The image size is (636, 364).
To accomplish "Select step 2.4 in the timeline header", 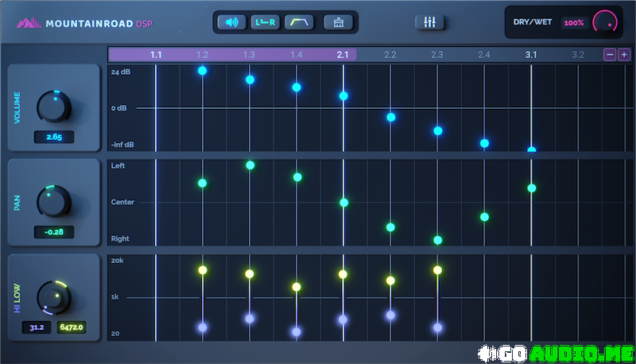I will pyautogui.click(x=484, y=55).
